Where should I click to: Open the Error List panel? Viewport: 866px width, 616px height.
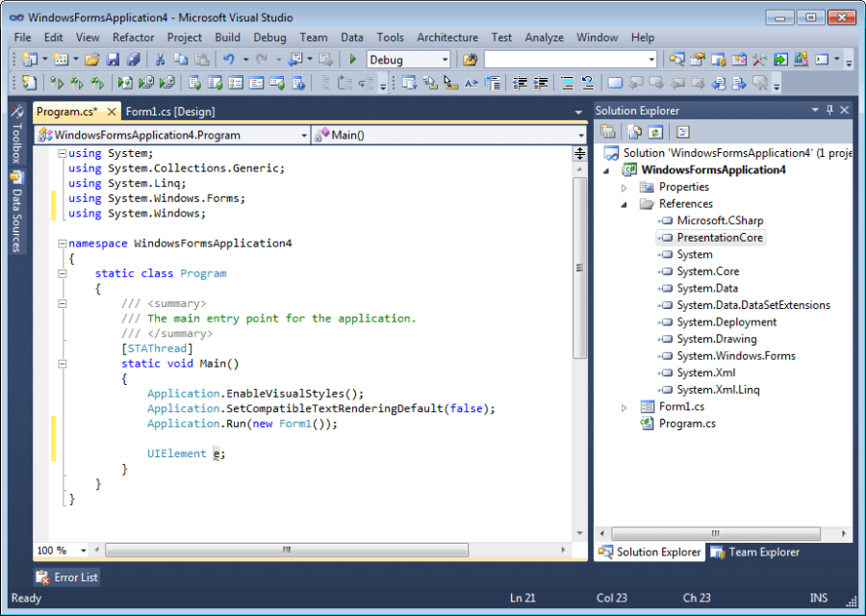tap(65, 577)
